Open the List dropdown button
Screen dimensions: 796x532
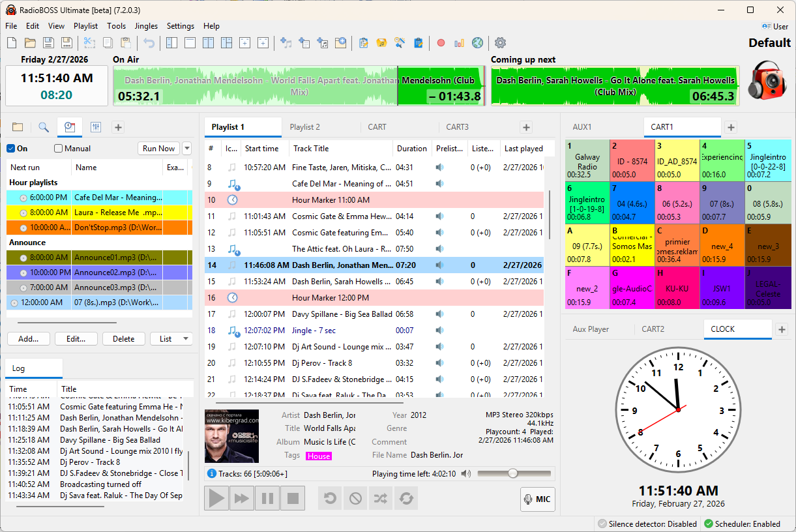[x=171, y=339]
